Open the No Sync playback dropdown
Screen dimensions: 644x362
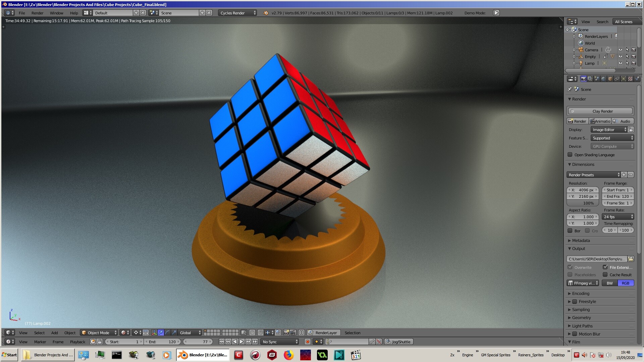[279, 342]
